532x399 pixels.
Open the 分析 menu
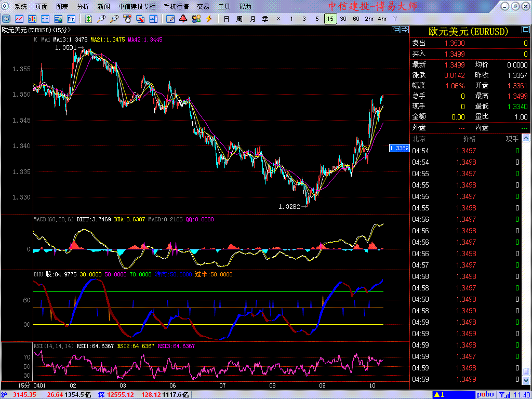tap(83, 7)
